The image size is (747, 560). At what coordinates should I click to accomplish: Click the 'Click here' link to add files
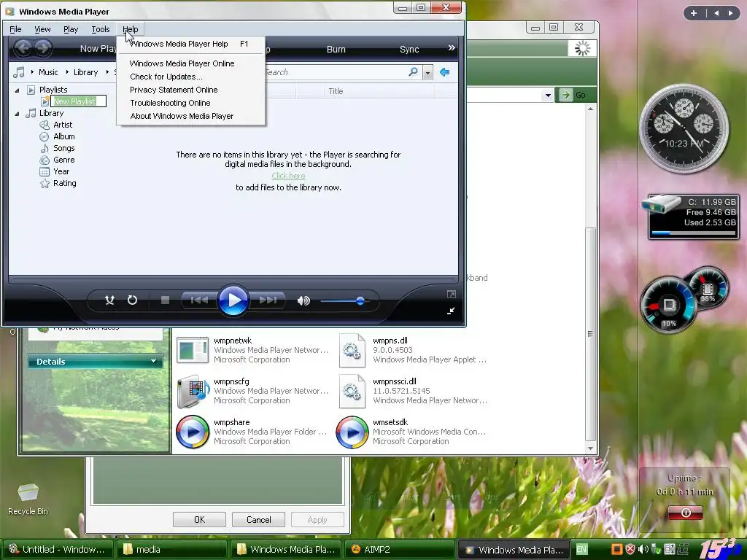tap(288, 176)
